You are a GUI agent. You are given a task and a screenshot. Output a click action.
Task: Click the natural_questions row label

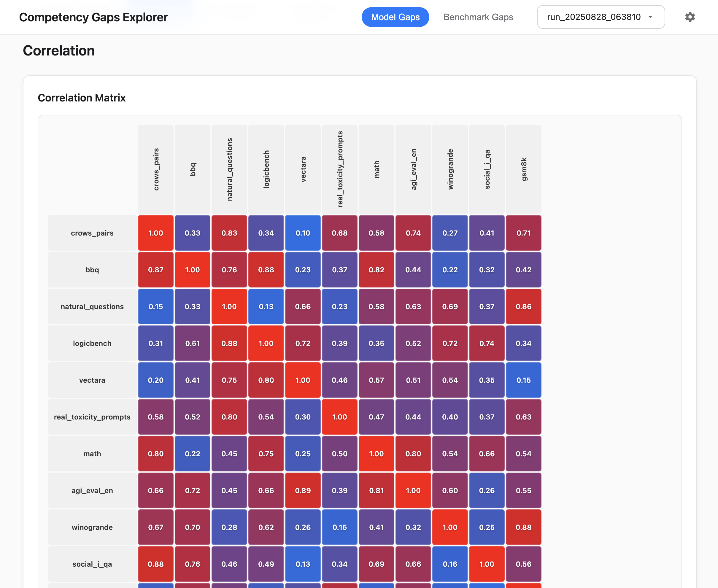point(92,306)
